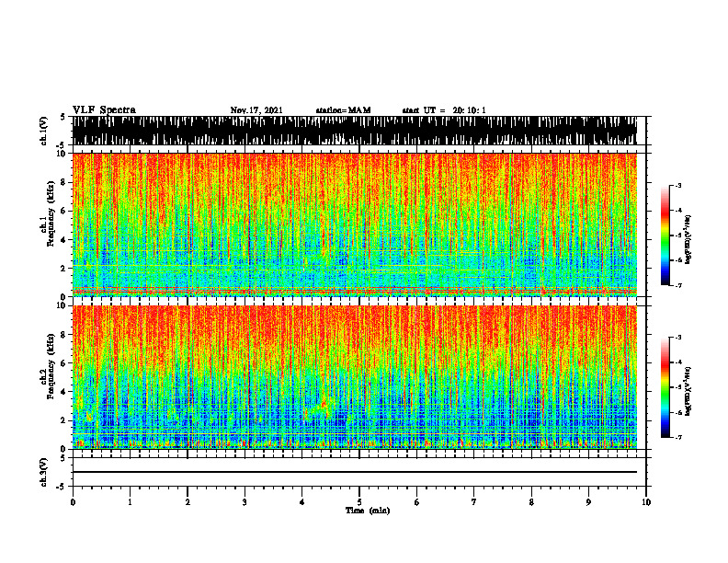Click the time axis tick label "3"
Screen dimensions: 728x563
pos(245,502)
